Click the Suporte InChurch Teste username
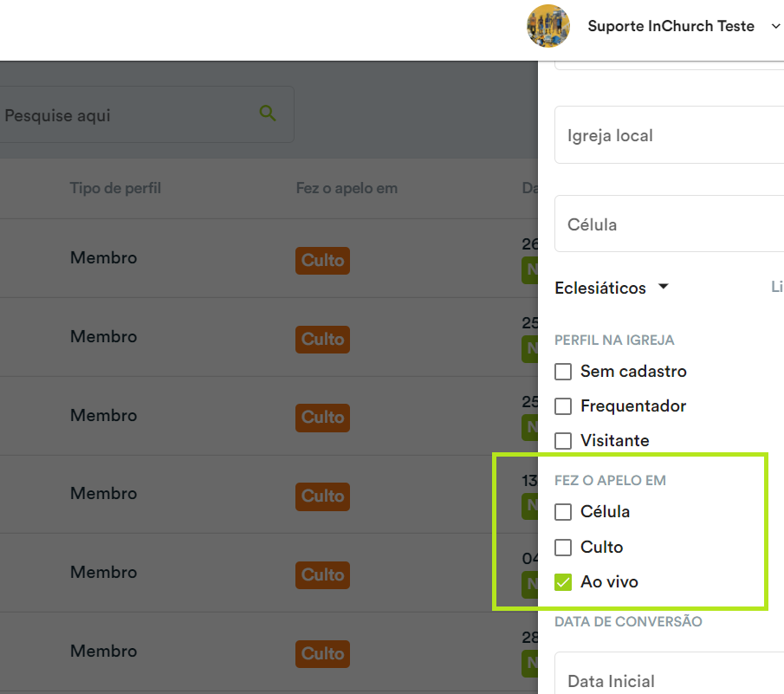 671,26
